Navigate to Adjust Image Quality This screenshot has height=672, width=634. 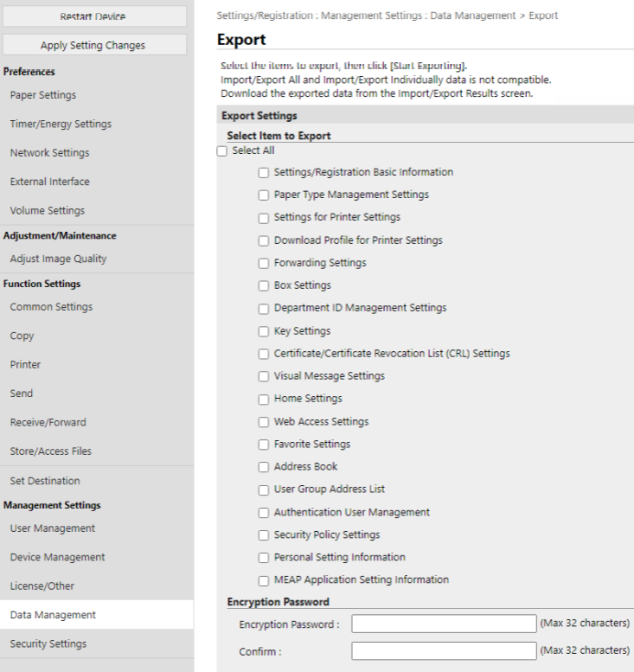coord(58,259)
